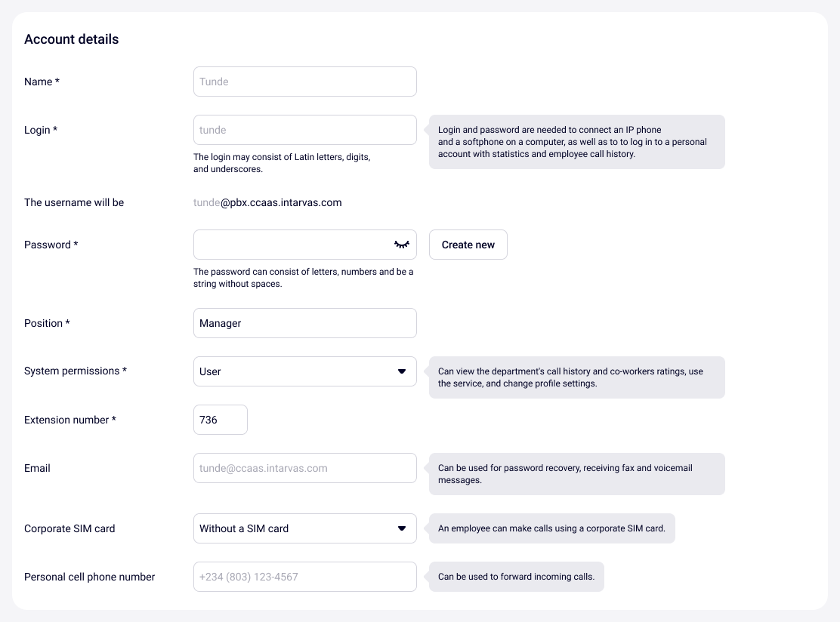840x622 pixels.
Task: Click the Personal cell phone number field
Action: [x=304, y=577]
